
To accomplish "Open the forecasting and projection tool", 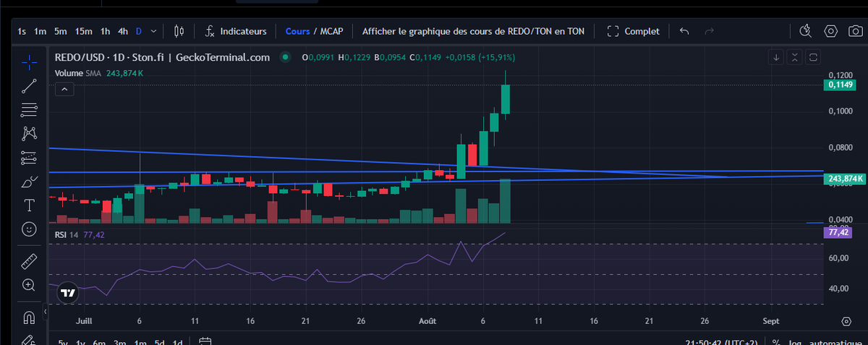I will click(29, 157).
